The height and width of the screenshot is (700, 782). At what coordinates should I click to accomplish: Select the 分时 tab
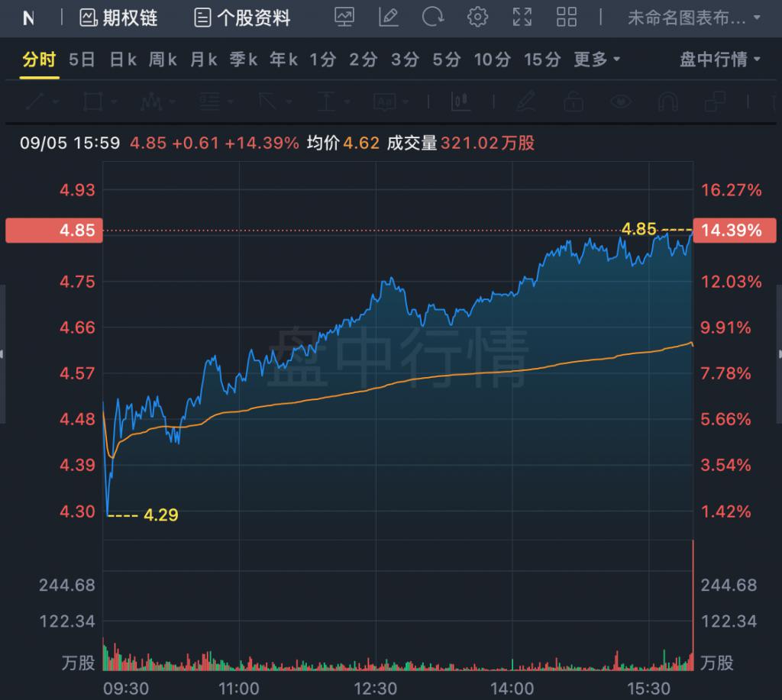click(x=39, y=60)
